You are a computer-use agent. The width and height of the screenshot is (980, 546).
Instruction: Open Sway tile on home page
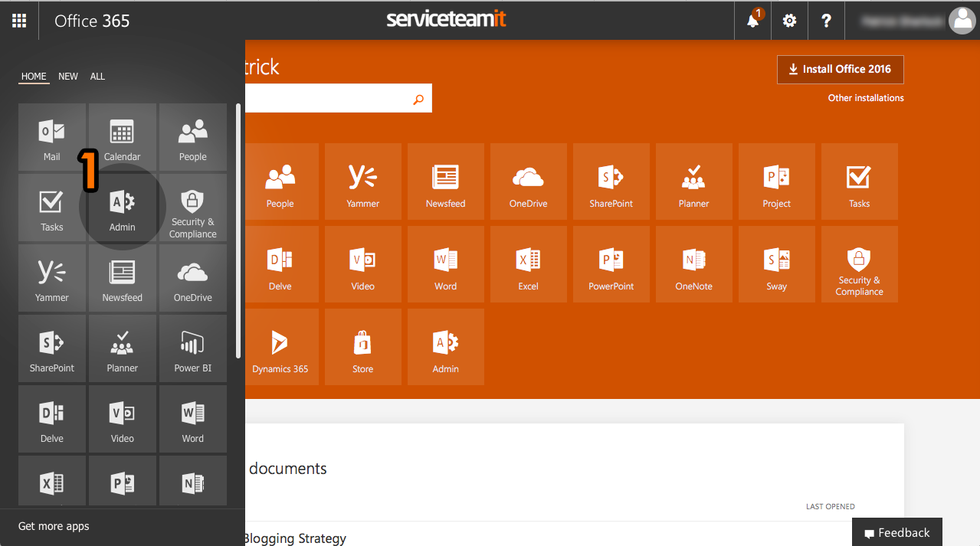[x=777, y=264]
